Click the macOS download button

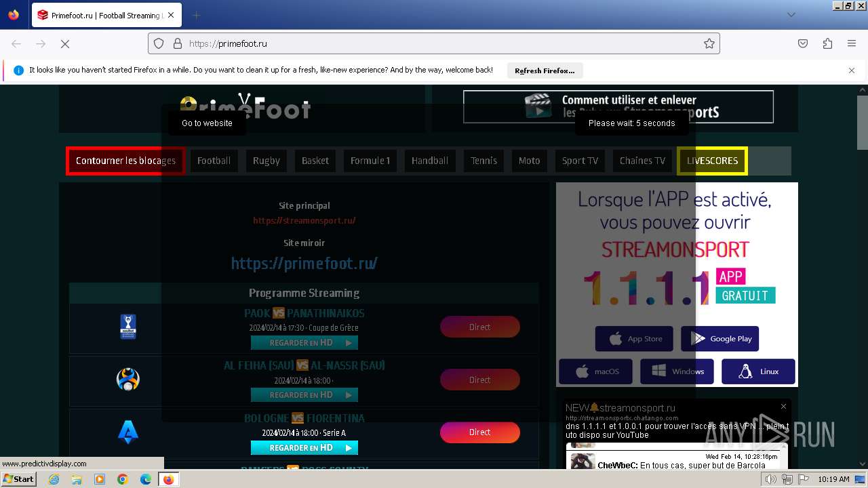pos(595,371)
